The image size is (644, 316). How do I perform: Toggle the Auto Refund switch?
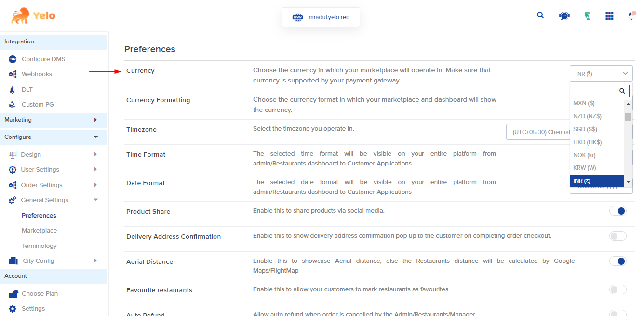click(617, 313)
